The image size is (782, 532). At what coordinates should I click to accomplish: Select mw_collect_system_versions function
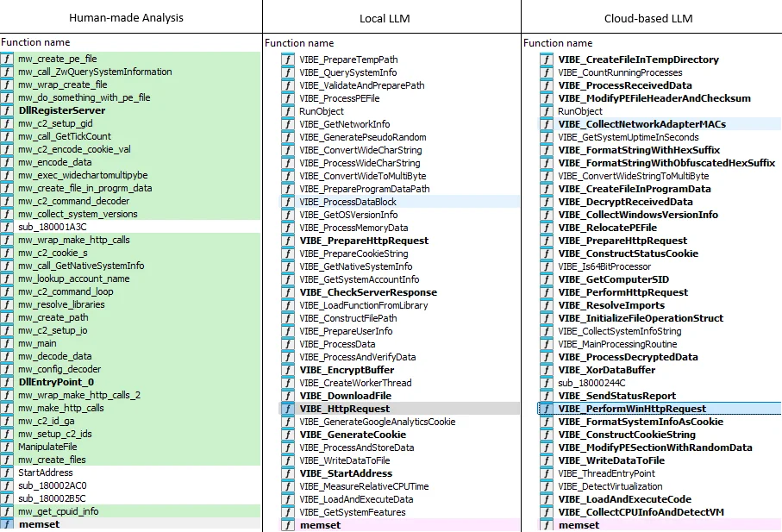[130, 214]
